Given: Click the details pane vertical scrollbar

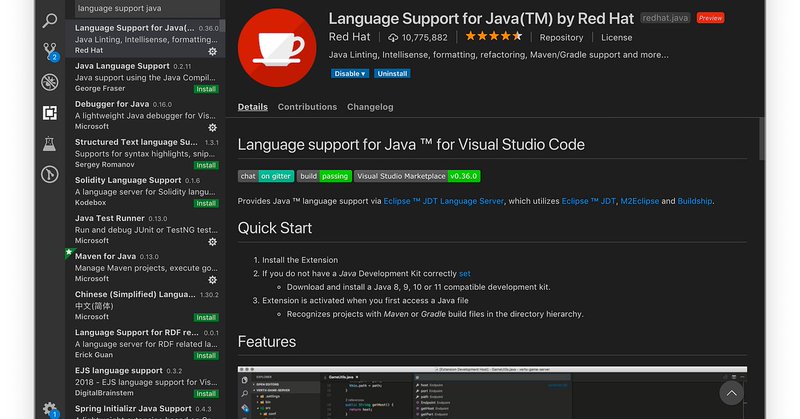Looking at the screenshot, I should [x=762, y=139].
